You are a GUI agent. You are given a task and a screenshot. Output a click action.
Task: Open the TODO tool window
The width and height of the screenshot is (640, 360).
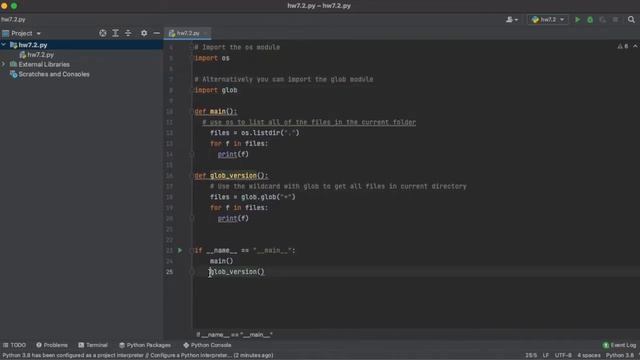click(x=14, y=345)
